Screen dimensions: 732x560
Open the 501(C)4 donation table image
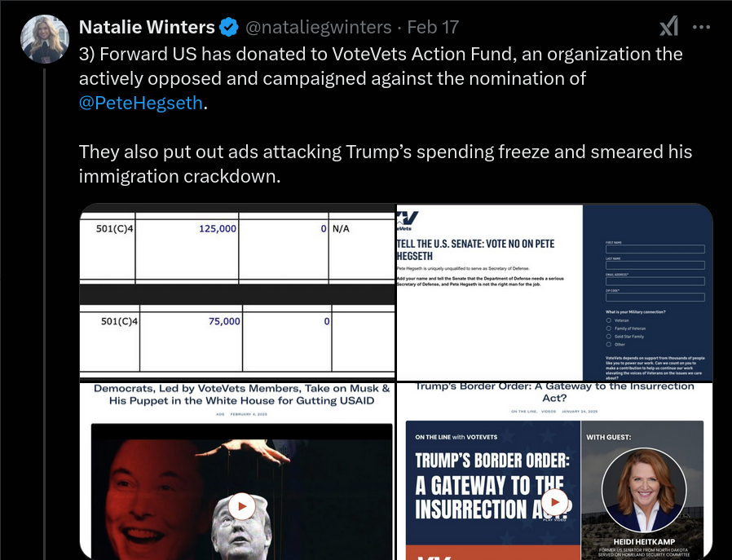(x=237, y=292)
